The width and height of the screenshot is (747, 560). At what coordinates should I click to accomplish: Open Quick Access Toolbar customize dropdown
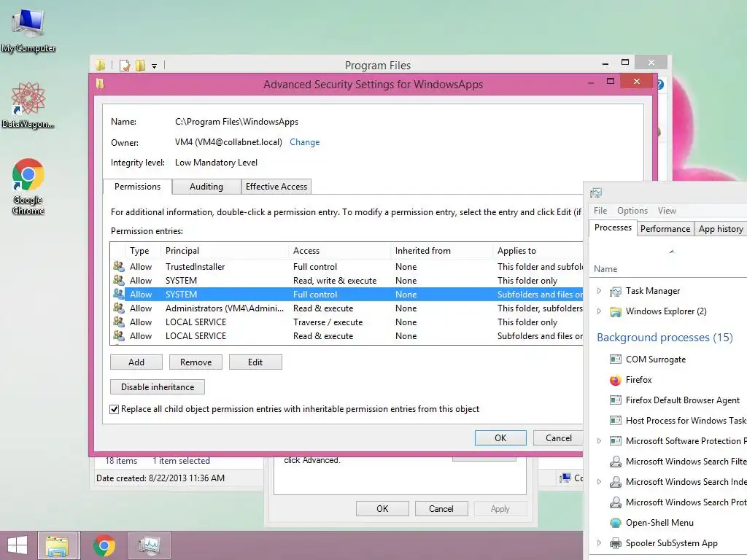pos(155,66)
